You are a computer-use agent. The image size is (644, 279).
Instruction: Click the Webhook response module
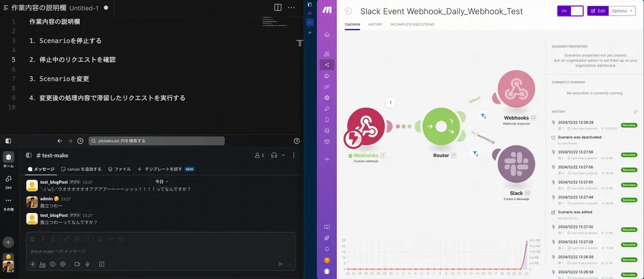[517, 90]
